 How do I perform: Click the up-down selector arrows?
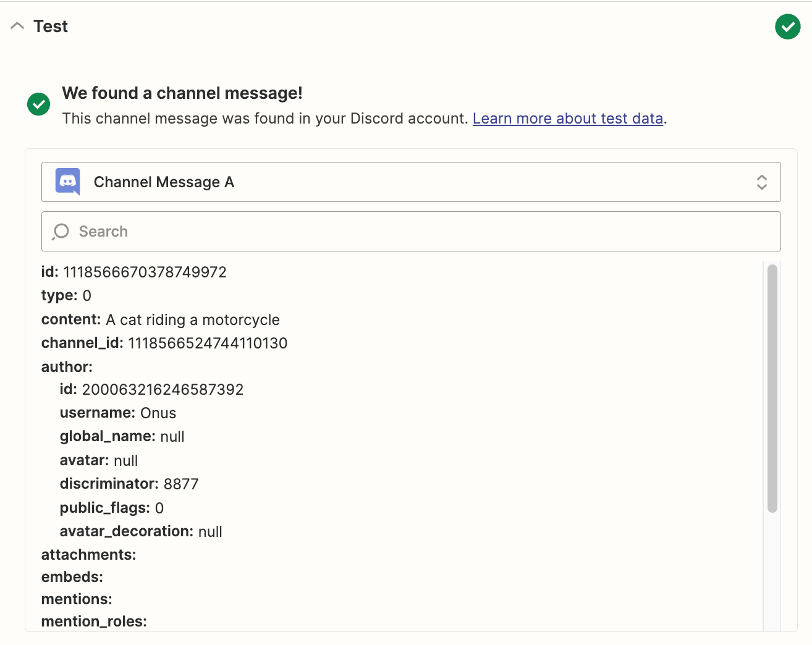tap(761, 182)
